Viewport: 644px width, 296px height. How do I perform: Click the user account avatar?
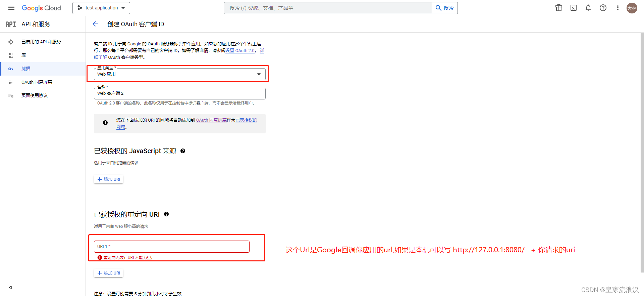pyautogui.click(x=632, y=8)
